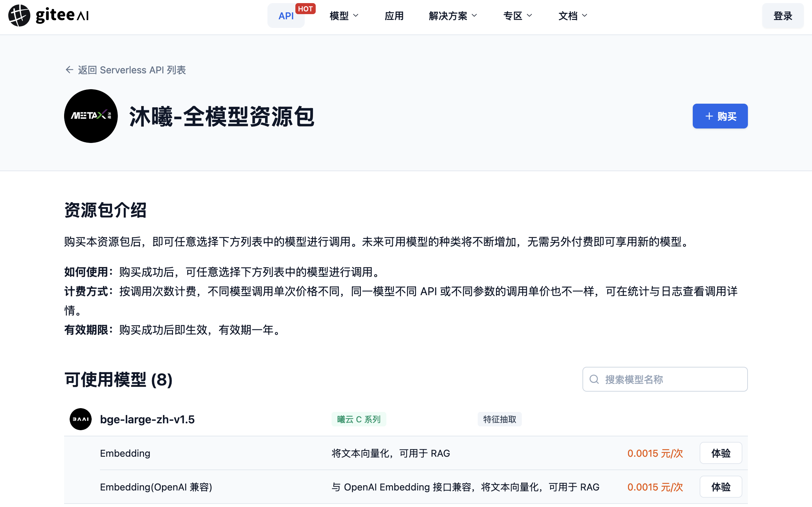The width and height of the screenshot is (812, 507).
Task: Expand the 模型 dropdown menu
Action: point(344,16)
